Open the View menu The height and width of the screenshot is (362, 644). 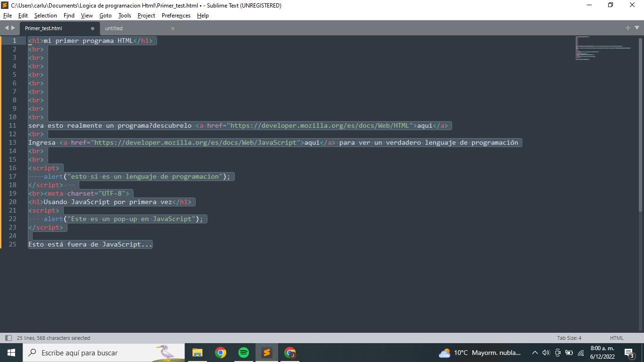(87, 16)
